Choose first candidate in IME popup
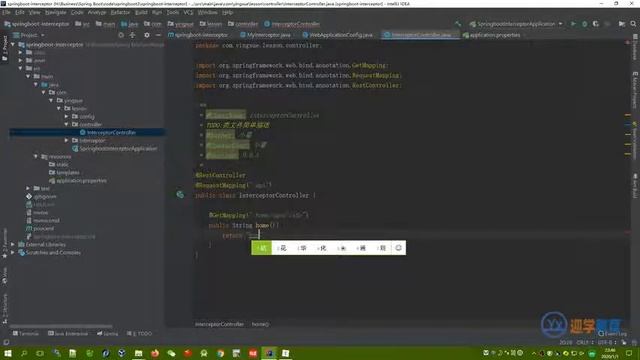Screen dimensions: 640x360 click(262, 248)
